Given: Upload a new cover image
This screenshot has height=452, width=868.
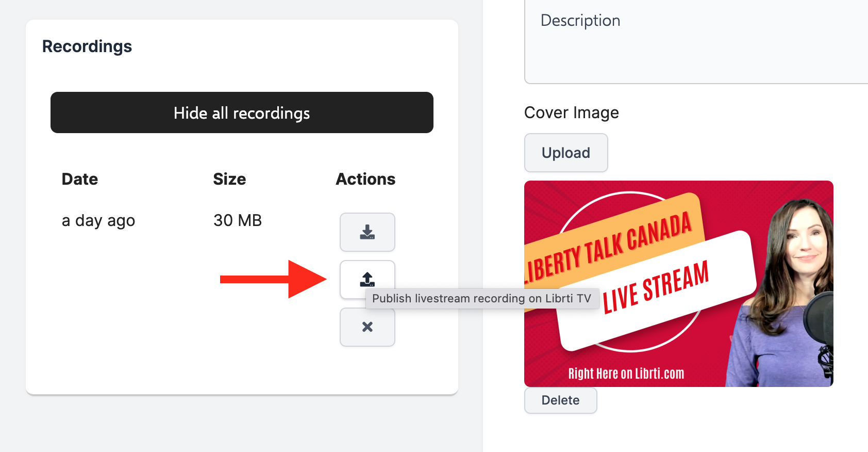Looking at the screenshot, I should pyautogui.click(x=566, y=153).
